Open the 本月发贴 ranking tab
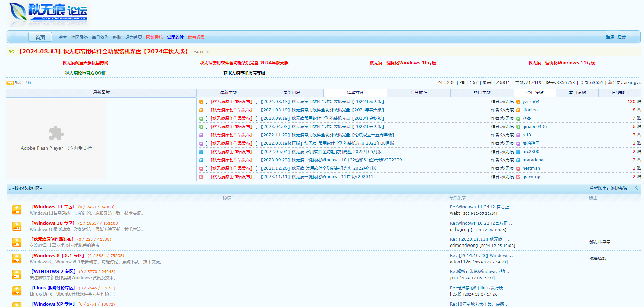Viewport: 644px width, 307px height. click(x=577, y=93)
